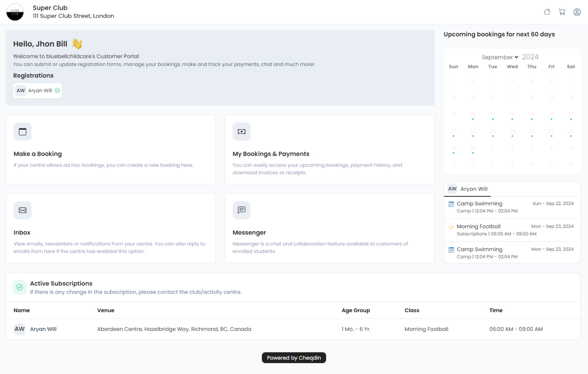Click Powered by Cheqdin badge
Viewport: 588px width, 374px height.
click(294, 358)
